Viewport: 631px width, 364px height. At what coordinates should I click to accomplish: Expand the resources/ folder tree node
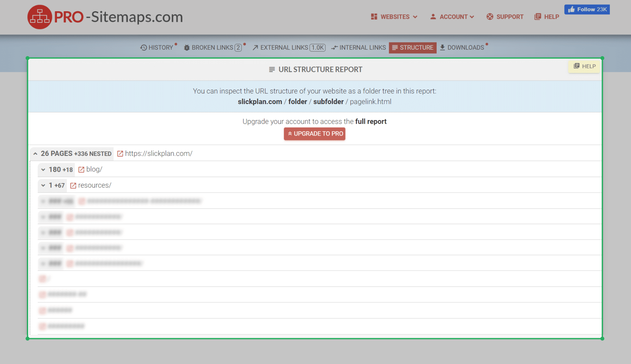tap(43, 185)
